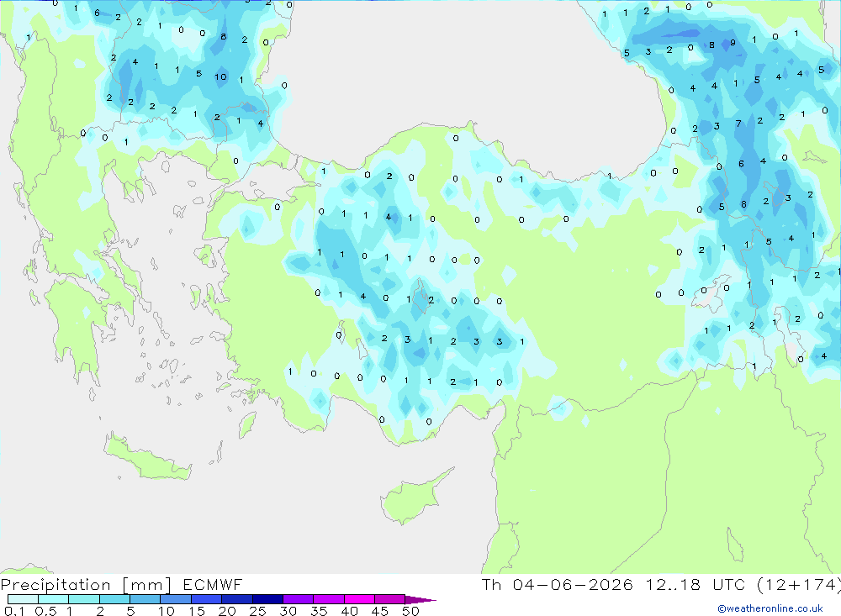Click the 'Th 04-06-2026' date text
Screen dimensions: 841x616
pos(558,584)
